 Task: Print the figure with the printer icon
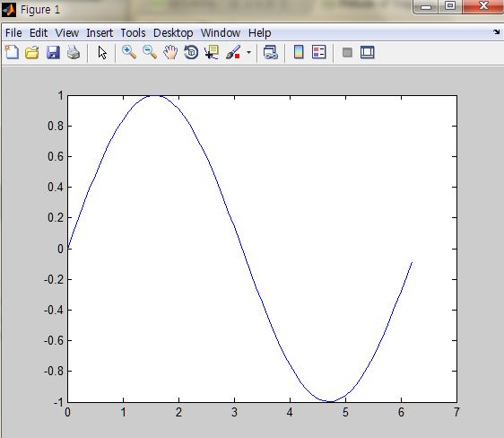click(x=74, y=52)
